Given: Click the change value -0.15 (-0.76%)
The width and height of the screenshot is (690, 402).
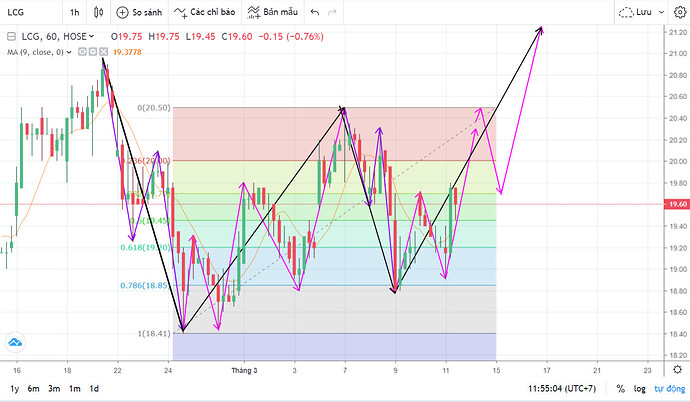Looking at the screenshot, I should click(x=291, y=37).
